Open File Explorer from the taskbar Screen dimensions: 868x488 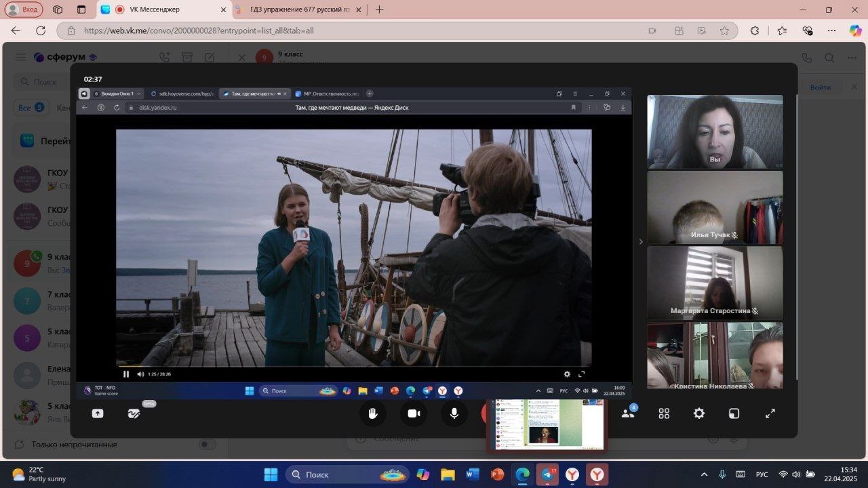(x=447, y=474)
